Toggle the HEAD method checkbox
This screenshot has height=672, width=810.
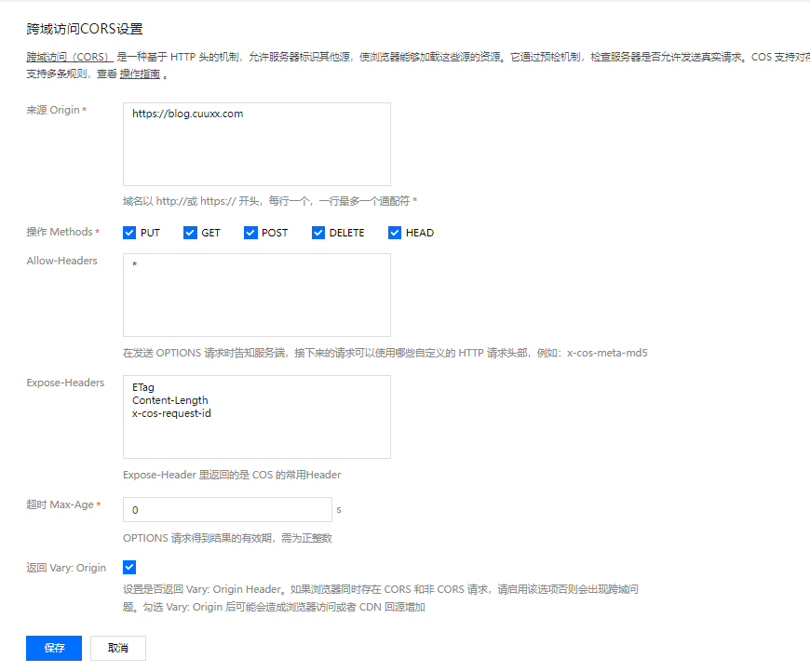pos(395,233)
